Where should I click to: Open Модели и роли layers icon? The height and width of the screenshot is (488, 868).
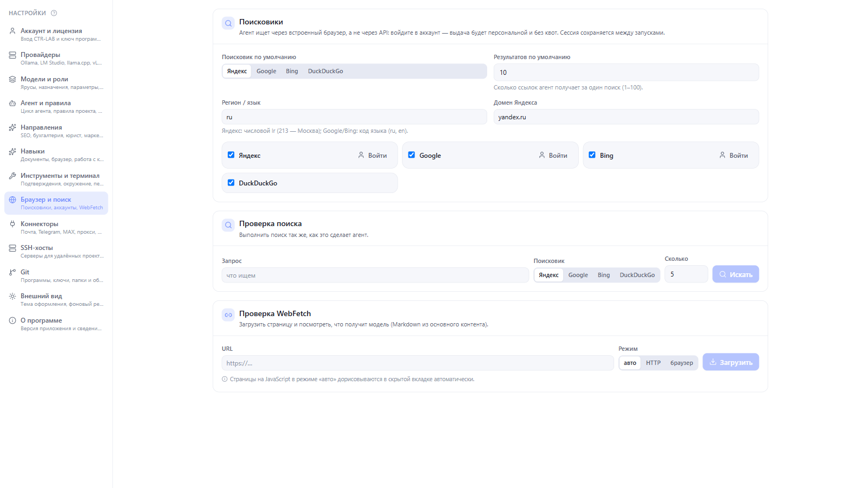12,79
